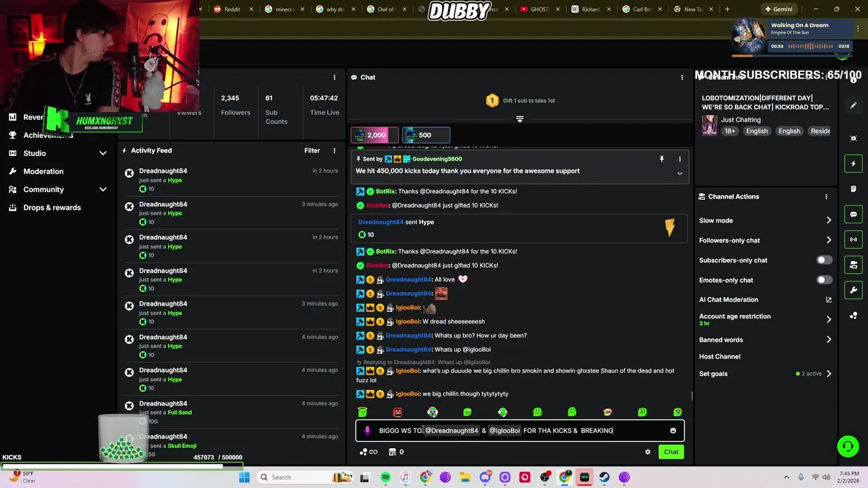Open Gemini button in browser
This screenshot has width=868, height=488.
(x=778, y=9)
